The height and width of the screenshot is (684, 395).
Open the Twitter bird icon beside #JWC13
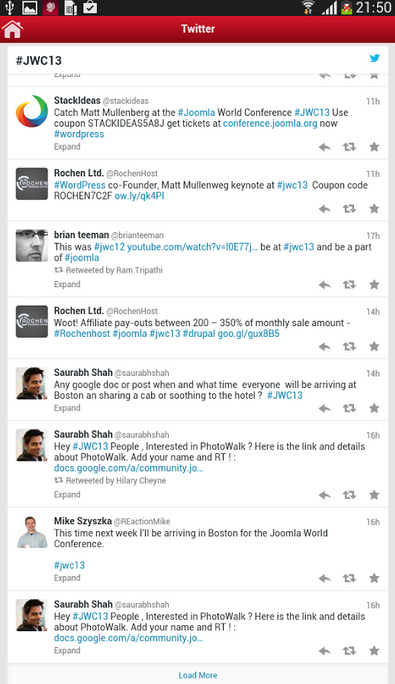pos(374,58)
